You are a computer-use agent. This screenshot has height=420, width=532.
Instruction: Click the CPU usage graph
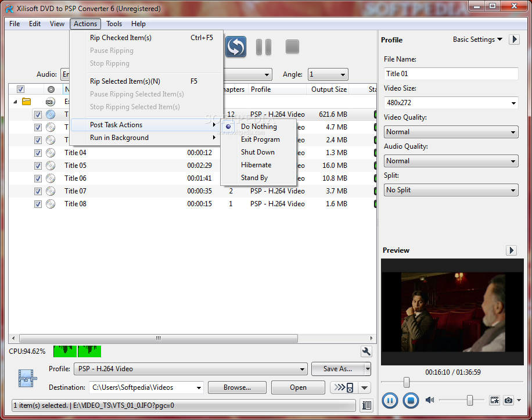tap(77, 351)
